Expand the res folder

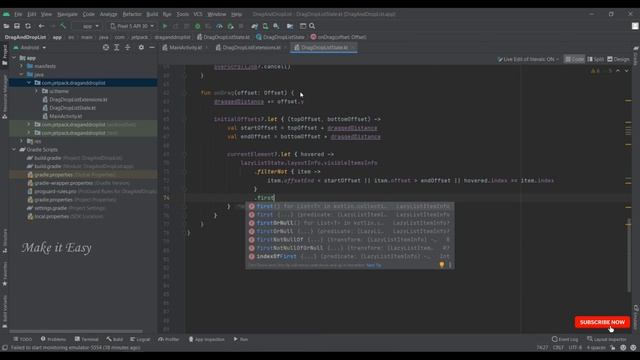(22, 141)
